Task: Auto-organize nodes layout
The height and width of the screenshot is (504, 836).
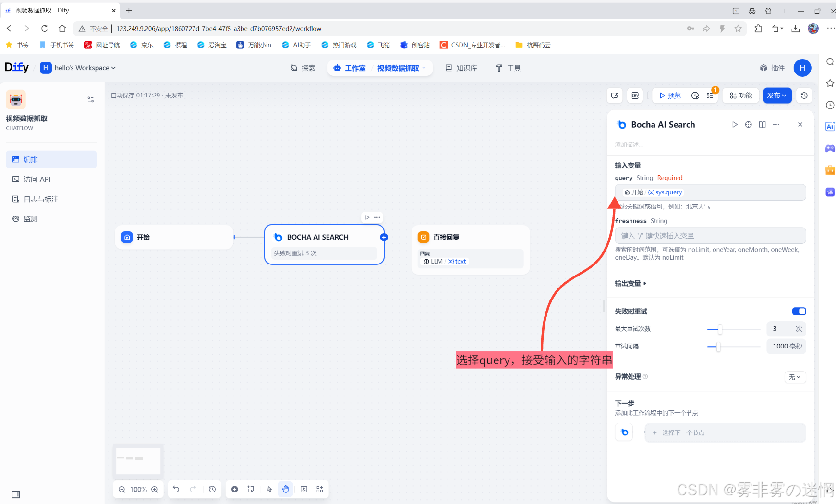Action: point(320,489)
